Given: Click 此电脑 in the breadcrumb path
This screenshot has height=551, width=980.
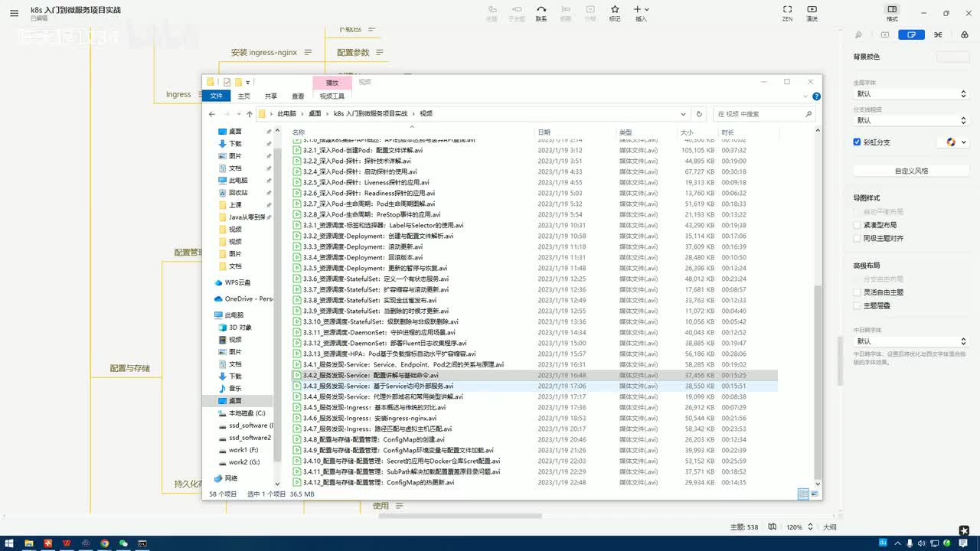Looking at the screenshot, I should (286, 113).
